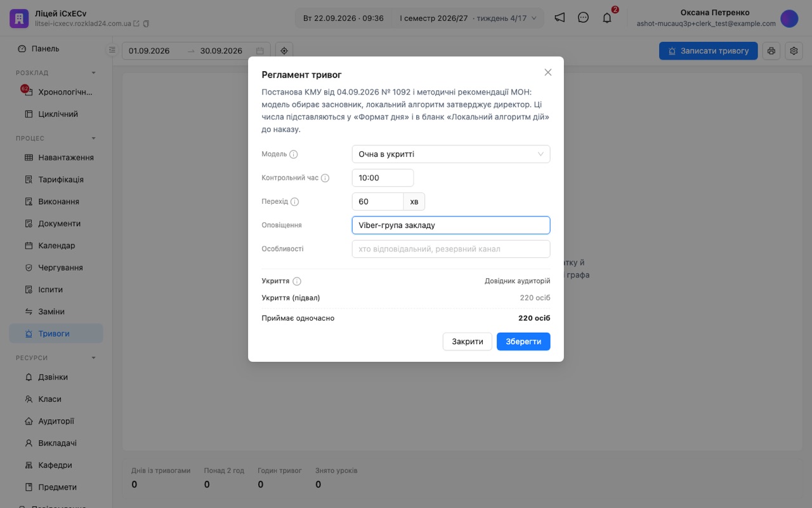Collapse the ПРОЦЕС section
Image resolution: width=812 pixels, height=508 pixels.
click(94, 138)
